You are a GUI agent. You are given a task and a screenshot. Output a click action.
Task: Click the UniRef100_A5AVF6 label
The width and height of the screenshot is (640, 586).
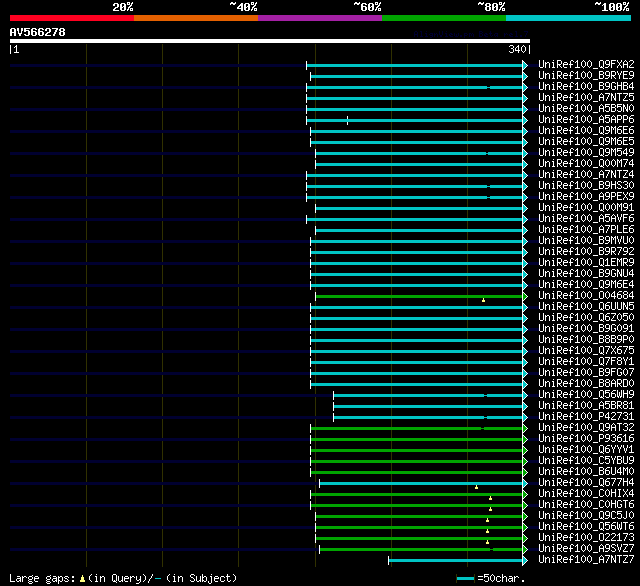pos(586,219)
